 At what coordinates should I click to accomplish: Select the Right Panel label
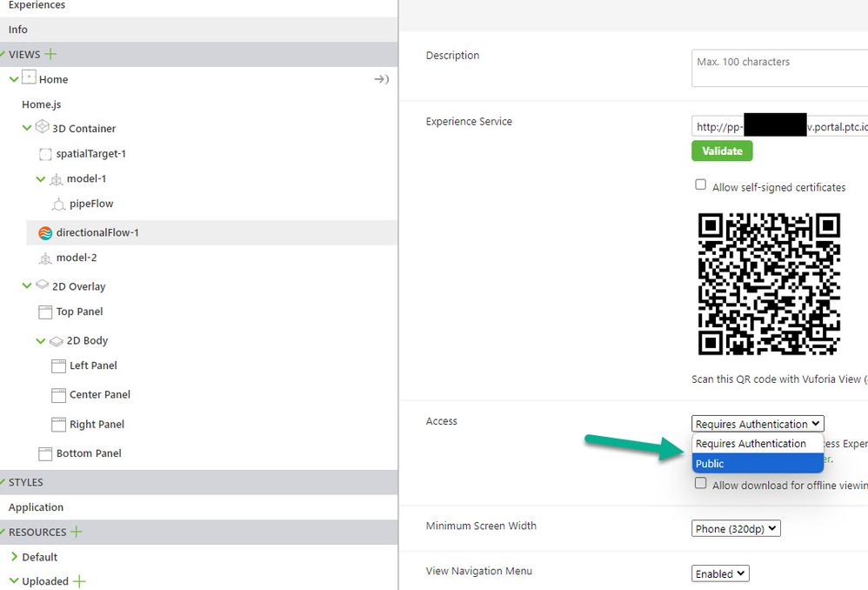click(97, 425)
